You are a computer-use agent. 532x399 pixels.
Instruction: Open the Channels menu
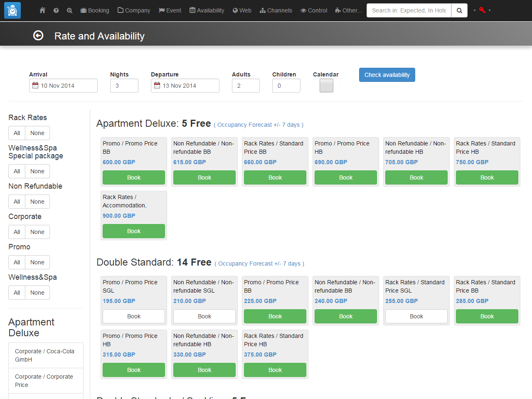coord(276,10)
